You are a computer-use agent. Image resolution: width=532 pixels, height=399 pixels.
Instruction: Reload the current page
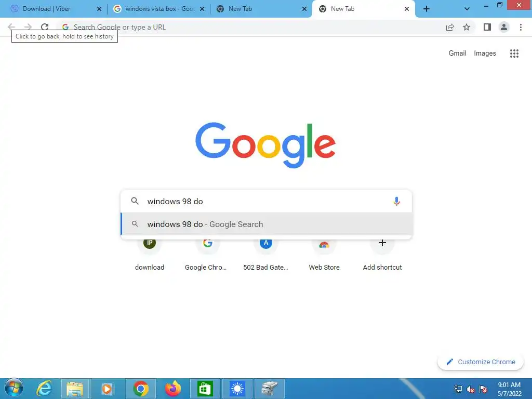point(45,27)
